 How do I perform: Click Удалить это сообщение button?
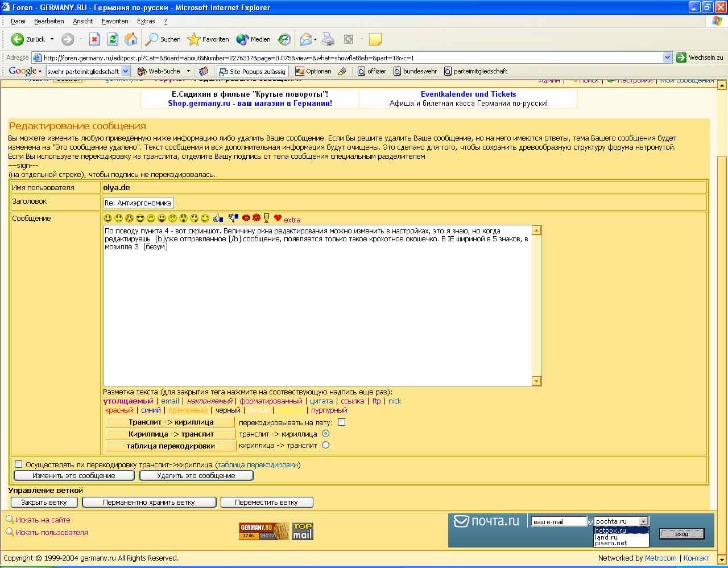click(196, 475)
